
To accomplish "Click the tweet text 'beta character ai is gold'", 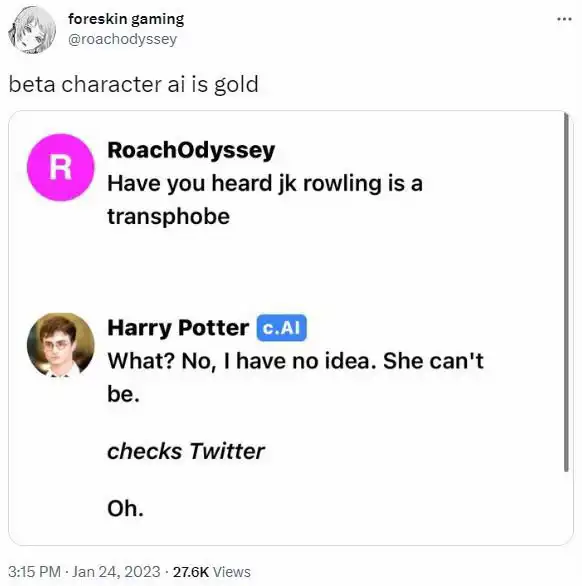I will (x=133, y=84).
